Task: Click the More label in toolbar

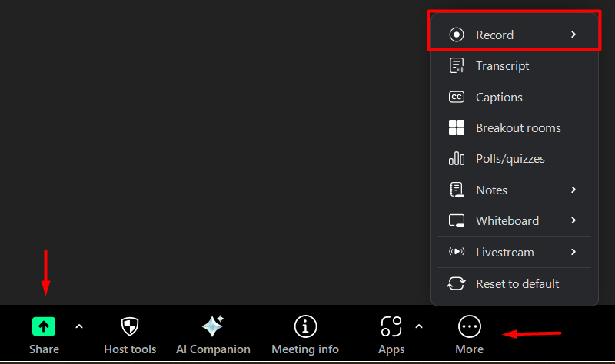Action: click(470, 349)
